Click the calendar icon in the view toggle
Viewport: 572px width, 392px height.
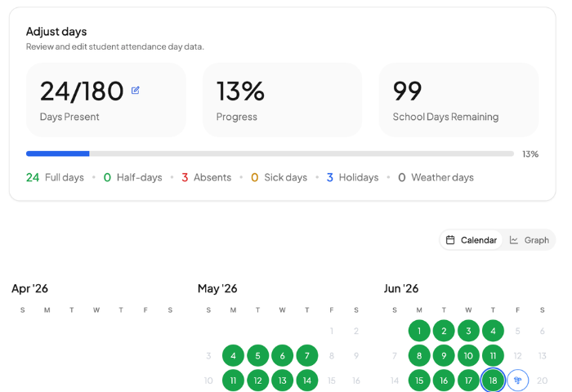(450, 240)
